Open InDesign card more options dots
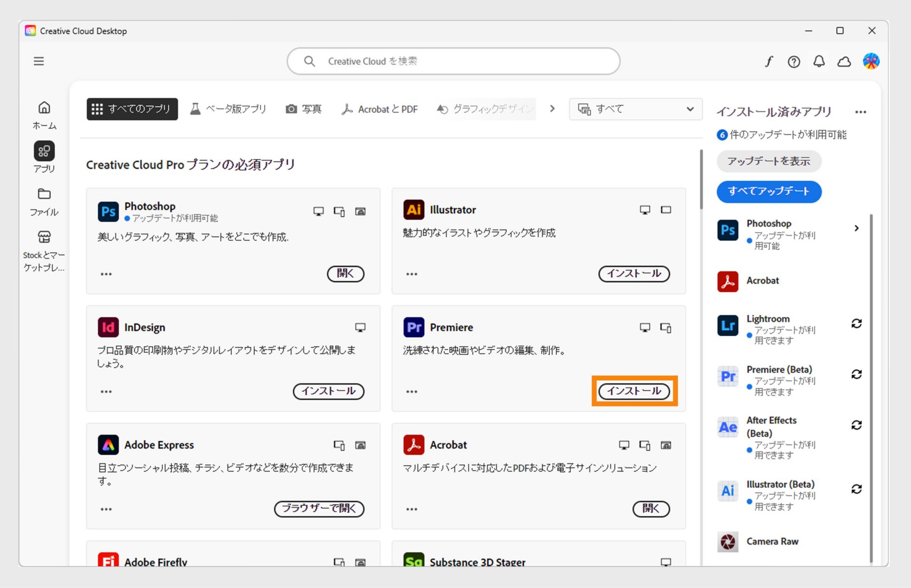Screen dimensions: 911x588 [106, 392]
